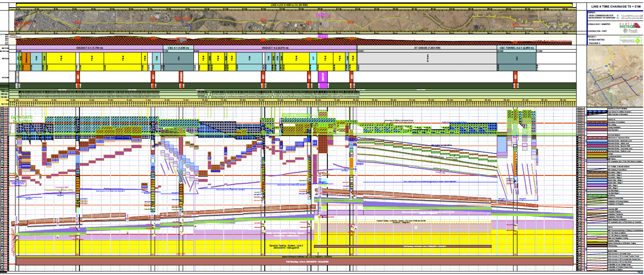Click the 1A1 / 4A1 label on aerial map
The width and height of the screenshot is (644, 275).
[x=23, y=23]
